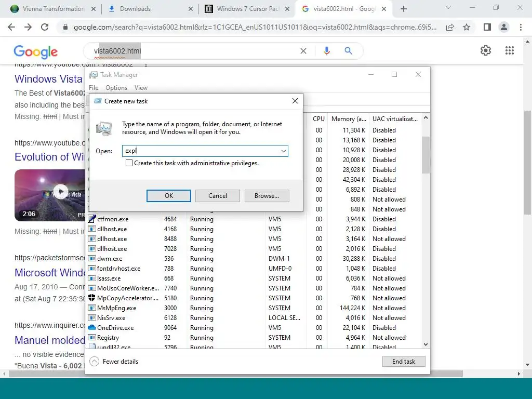Expand the Open combo box dropdown arrow
Image resolution: width=532 pixels, height=399 pixels.
284,151
